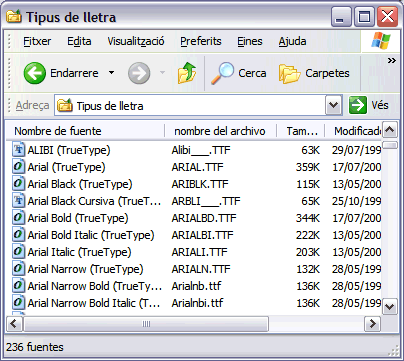Open the Eines menu
The image size is (404, 361).
(x=250, y=41)
